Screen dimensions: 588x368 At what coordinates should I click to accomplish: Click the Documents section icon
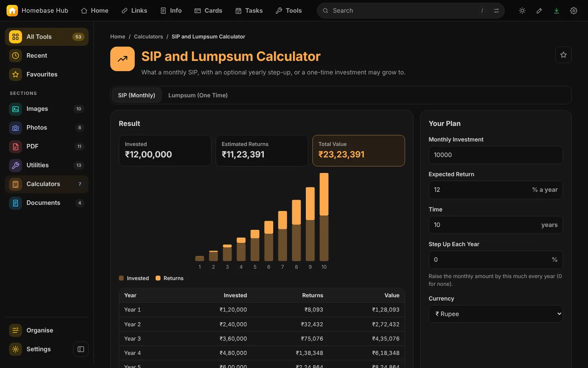[x=16, y=203]
